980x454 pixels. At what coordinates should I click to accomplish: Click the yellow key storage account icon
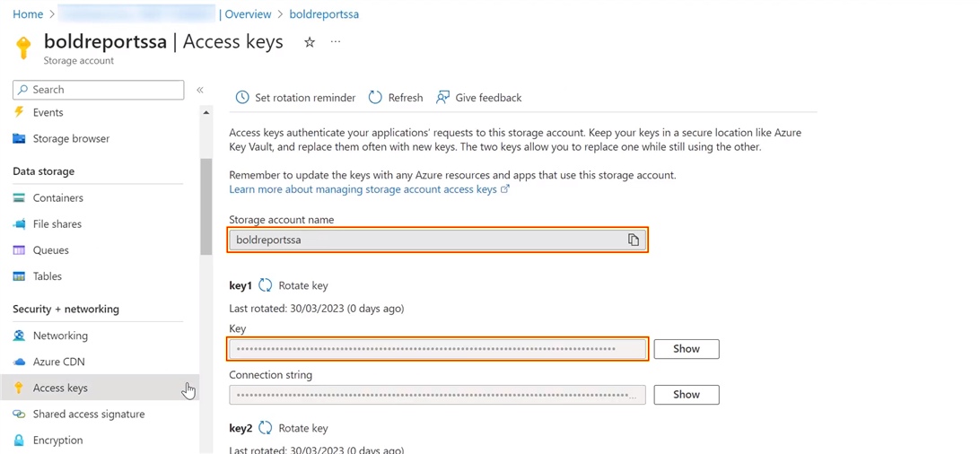(23, 48)
